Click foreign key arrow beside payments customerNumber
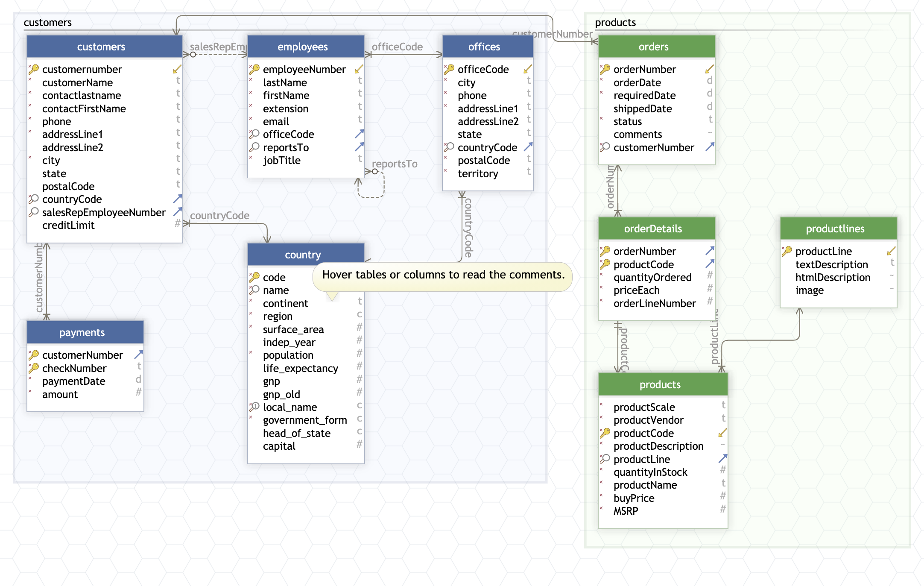Screen dimensions: 924x586 (138, 355)
